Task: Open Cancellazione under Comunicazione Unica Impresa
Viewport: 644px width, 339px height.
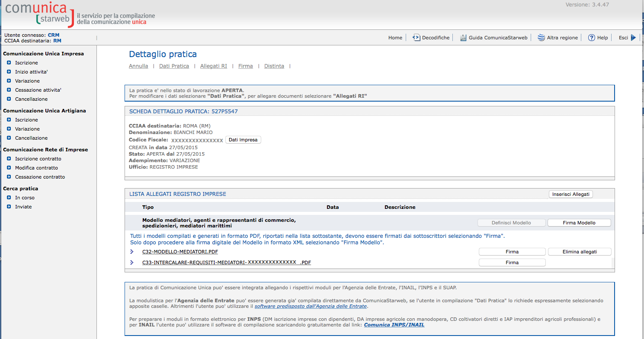Action: [x=31, y=99]
